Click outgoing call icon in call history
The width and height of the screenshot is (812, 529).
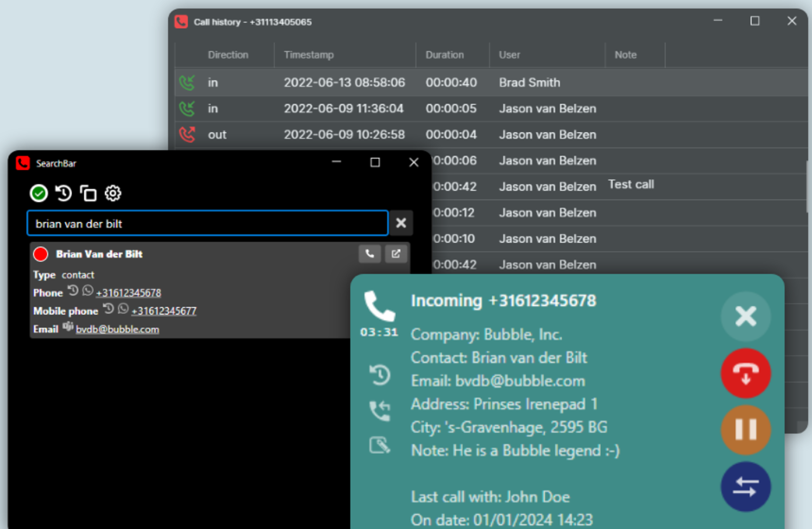tap(187, 135)
